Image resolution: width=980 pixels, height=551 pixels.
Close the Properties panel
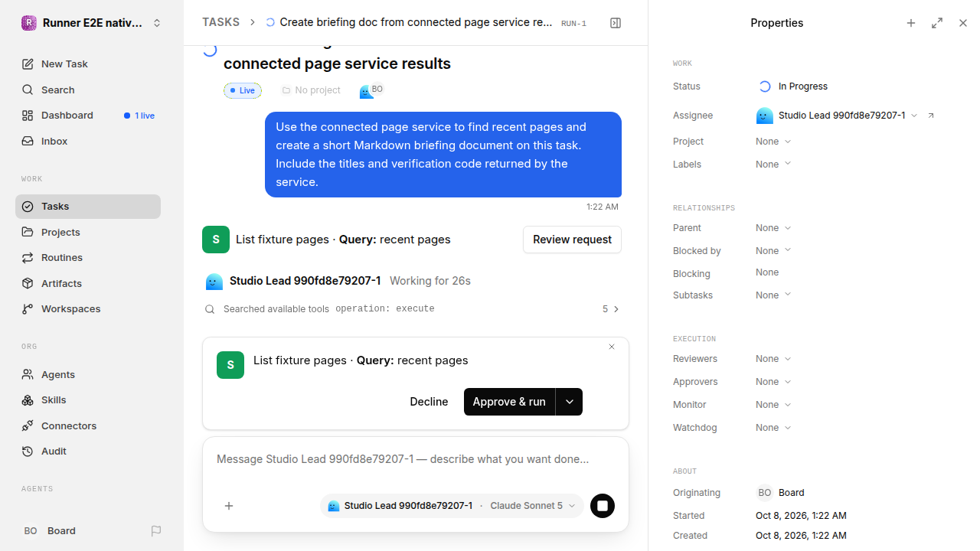pyautogui.click(x=963, y=23)
